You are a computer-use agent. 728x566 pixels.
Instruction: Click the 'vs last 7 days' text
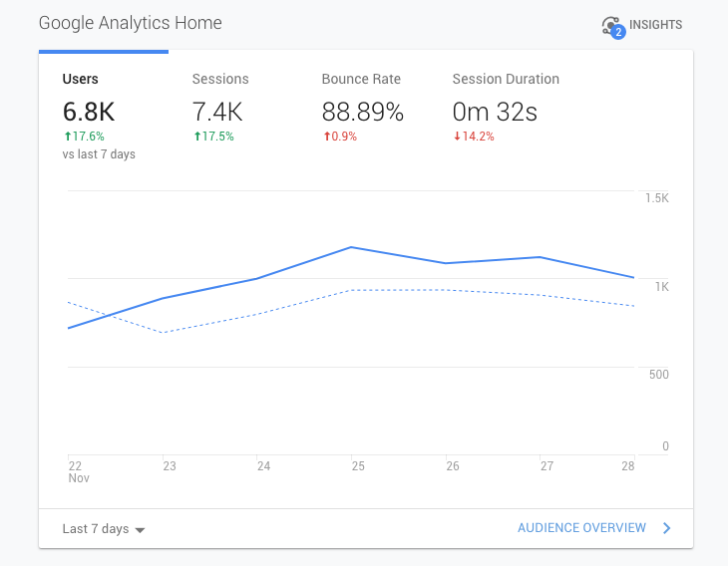pyautogui.click(x=99, y=154)
